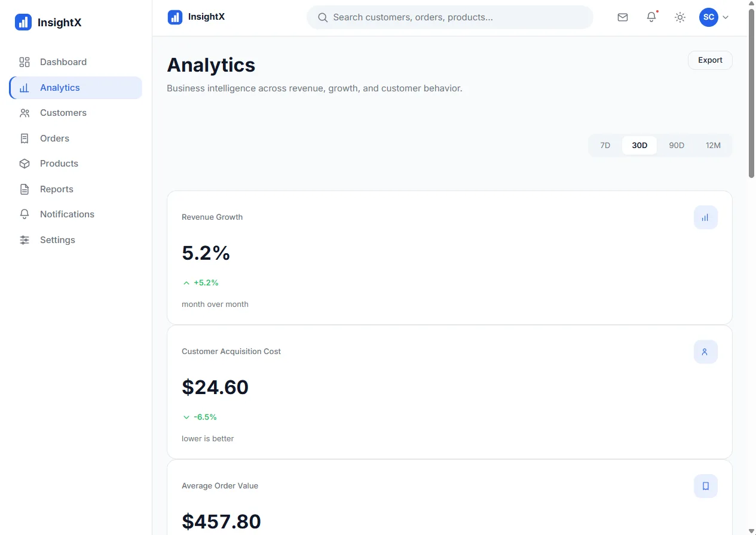Select the 12M time range
The width and height of the screenshot is (756, 535).
tap(713, 146)
